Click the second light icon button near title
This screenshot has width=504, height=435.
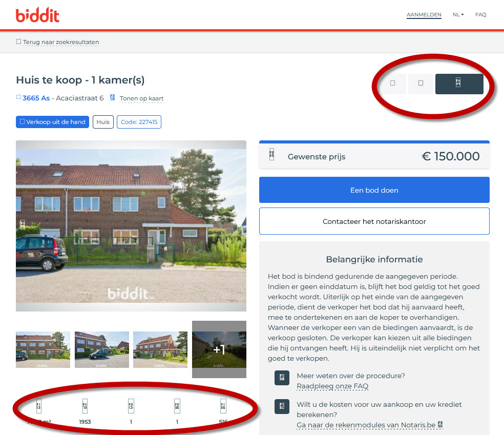coord(421,84)
